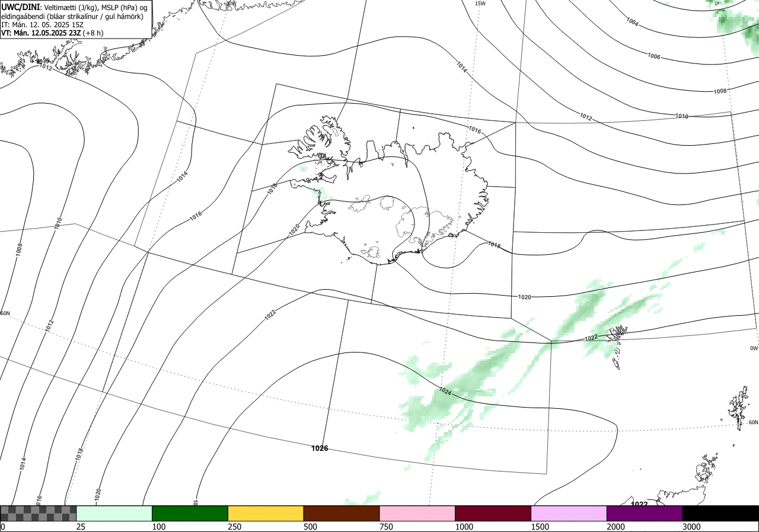The image size is (759, 532).
Task: Click the gray checkered 0–25 legend swatch
Action: coord(39,513)
